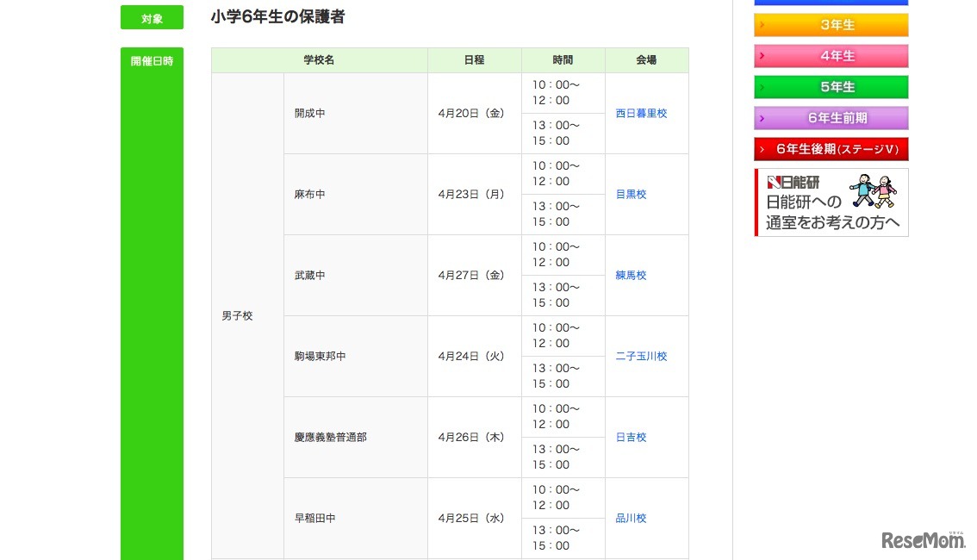Open the 西日暮里校 venue link
Screen dimensions: 977x560
(641, 113)
